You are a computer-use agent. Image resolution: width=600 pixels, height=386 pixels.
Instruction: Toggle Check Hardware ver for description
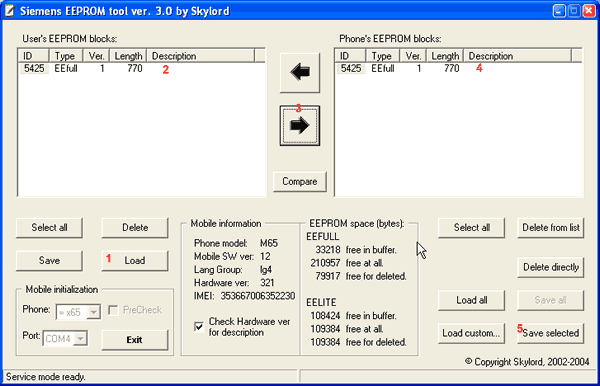click(x=199, y=327)
